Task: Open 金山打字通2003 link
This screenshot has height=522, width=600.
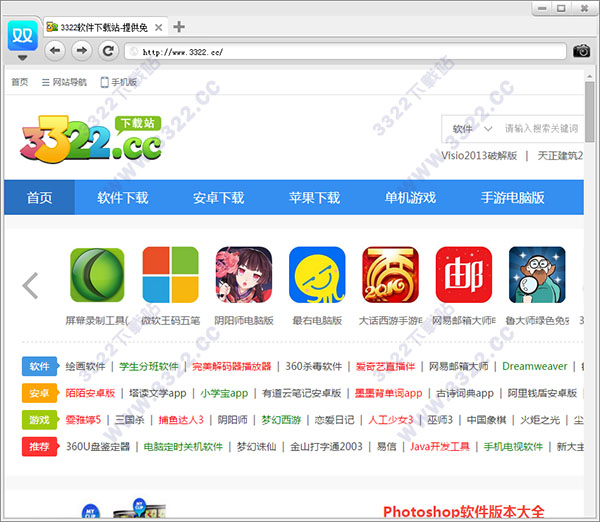Action: click(x=326, y=447)
